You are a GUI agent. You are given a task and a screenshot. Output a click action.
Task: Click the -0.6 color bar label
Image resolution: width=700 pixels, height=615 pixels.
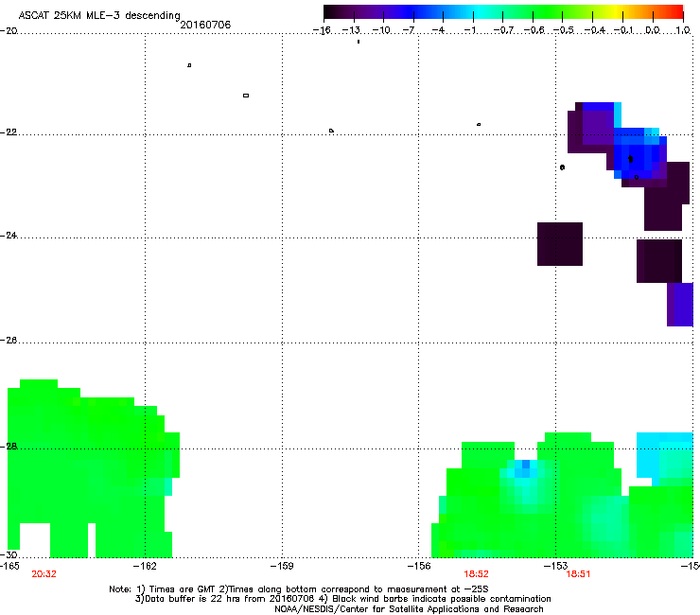click(x=534, y=30)
